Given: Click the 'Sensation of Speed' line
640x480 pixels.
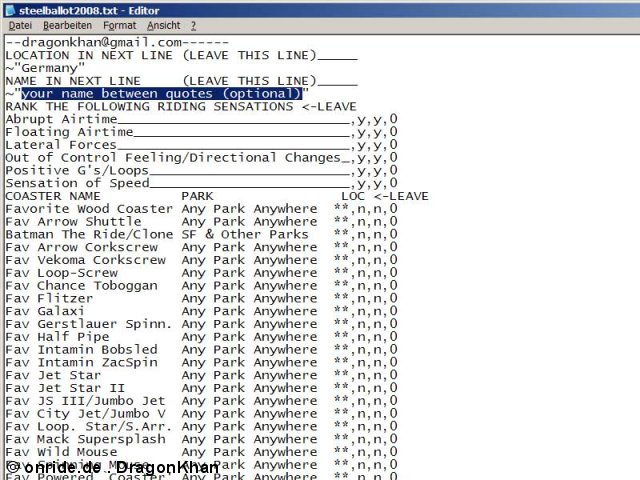Looking at the screenshot, I should [x=201, y=183].
